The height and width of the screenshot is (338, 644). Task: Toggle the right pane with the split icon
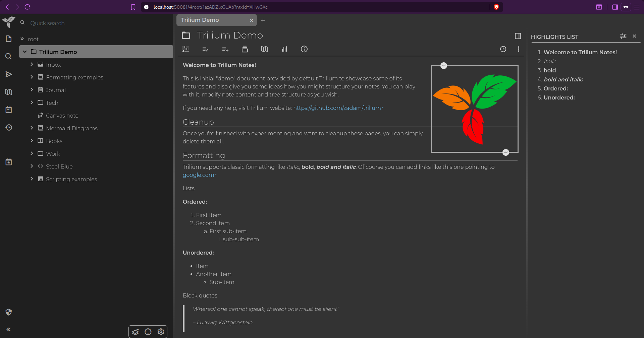click(518, 36)
